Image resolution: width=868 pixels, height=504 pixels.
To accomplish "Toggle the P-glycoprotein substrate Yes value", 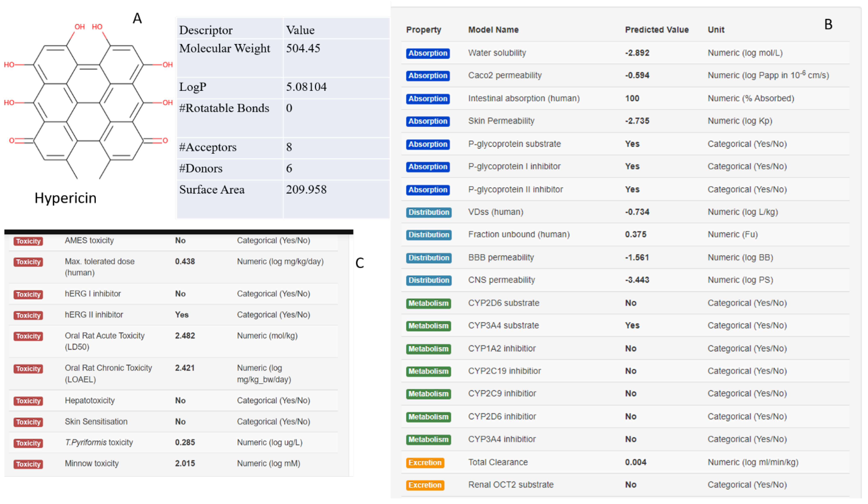I will pos(632,144).
